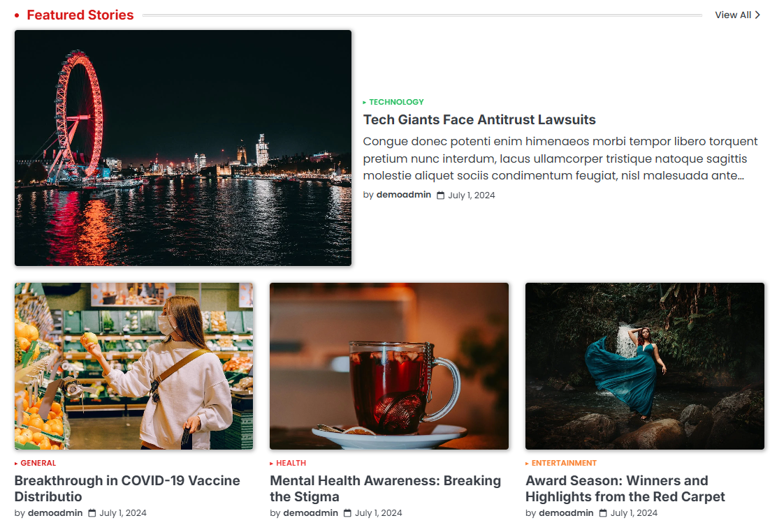Click calendar icon under Mental Health story

(347, 513)
